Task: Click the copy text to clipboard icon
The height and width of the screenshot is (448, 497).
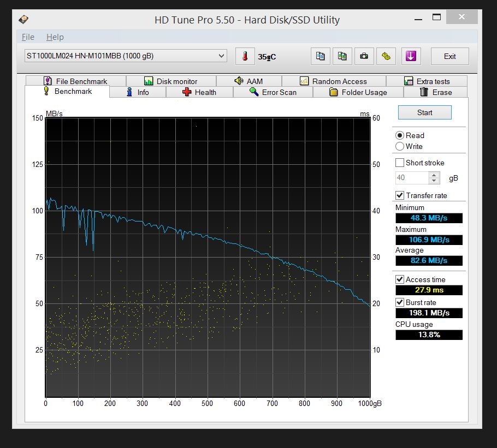Action: click(x=321, y=56)
